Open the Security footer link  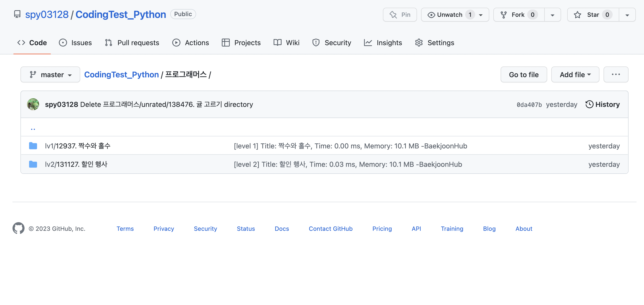coord(205,229)
